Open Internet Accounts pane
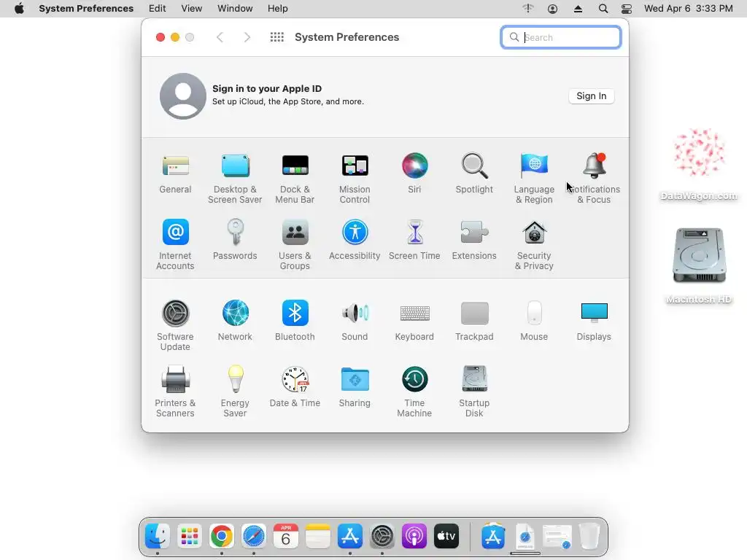 (175, 245)
